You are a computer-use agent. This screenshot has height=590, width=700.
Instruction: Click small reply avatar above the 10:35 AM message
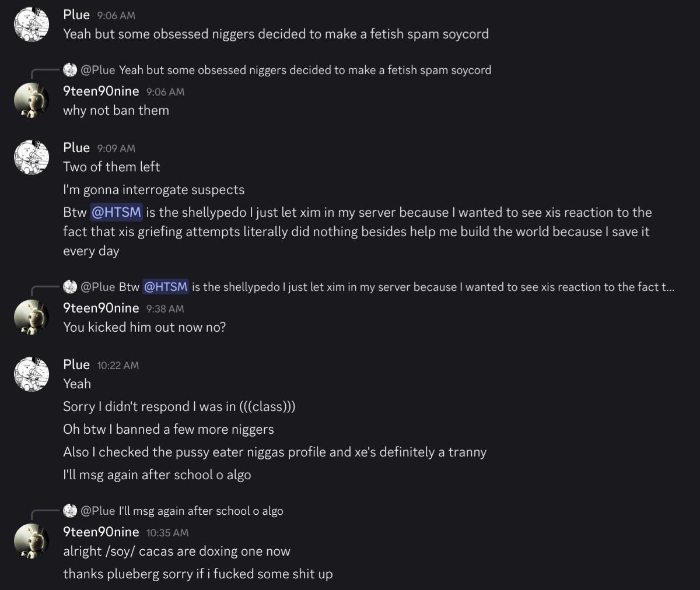[x=70, y=511]
